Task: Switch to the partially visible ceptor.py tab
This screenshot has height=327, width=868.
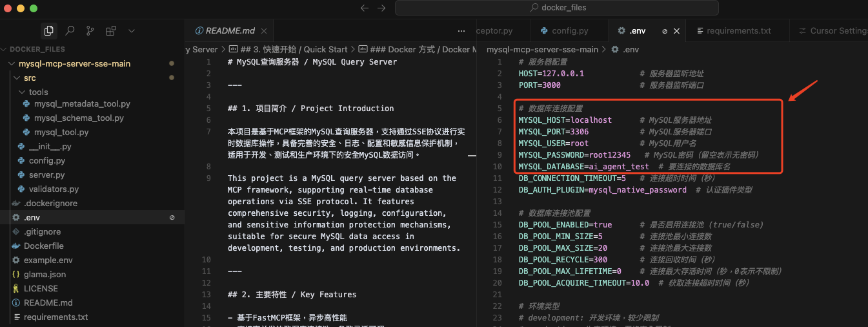Action: coord(494,30)
